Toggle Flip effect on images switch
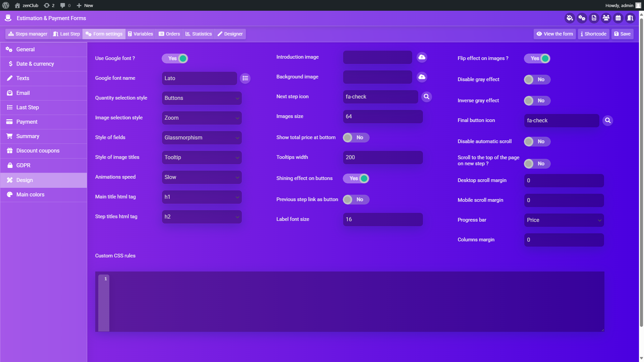The width and height of the screenshot is (644, 362). pyautogui.click(x=537, y=58)
